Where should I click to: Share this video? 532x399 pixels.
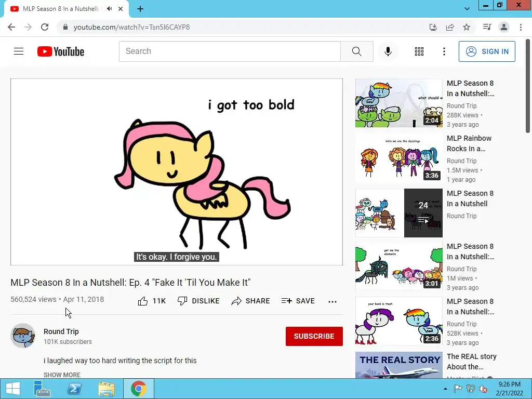click(x=250, y=301)
